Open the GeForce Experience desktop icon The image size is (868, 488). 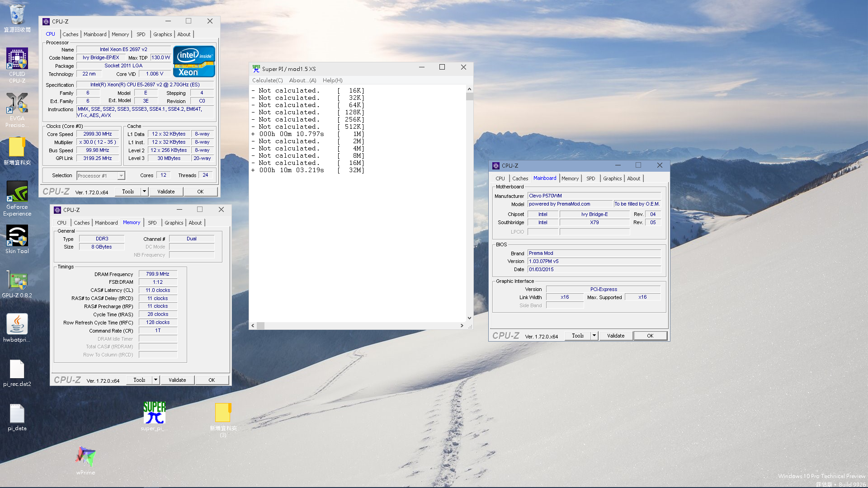coord(17,198)
